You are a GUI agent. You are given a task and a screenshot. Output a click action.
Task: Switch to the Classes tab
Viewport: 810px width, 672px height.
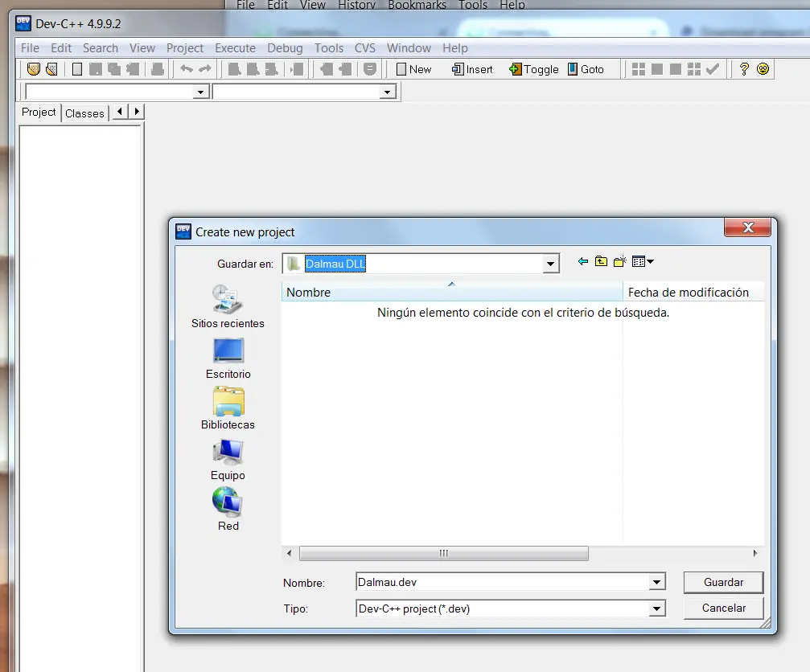(x=84, y=113)
